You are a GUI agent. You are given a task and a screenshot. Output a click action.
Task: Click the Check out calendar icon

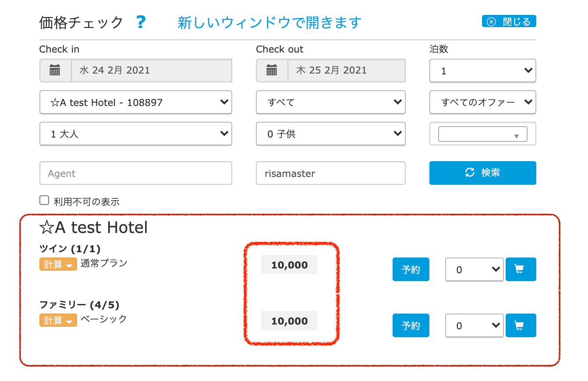(x=272, y=70)
